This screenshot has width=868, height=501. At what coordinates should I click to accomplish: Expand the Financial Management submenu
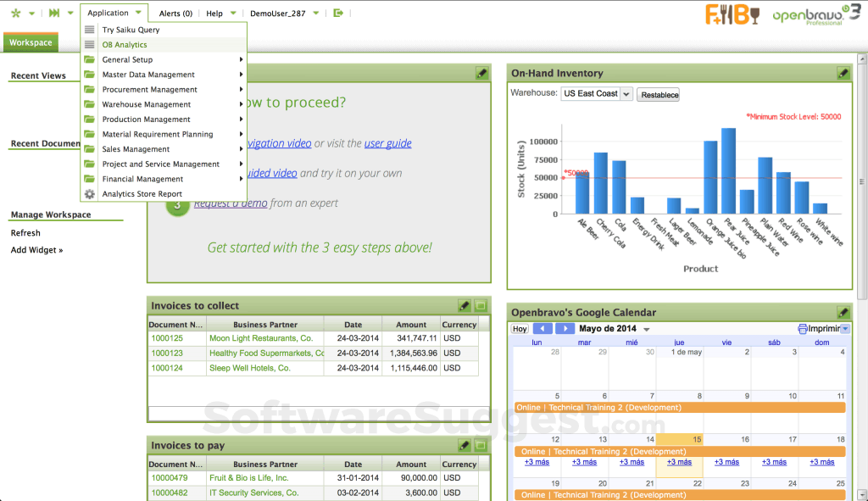pyautogui.click(x=142, y=178)
